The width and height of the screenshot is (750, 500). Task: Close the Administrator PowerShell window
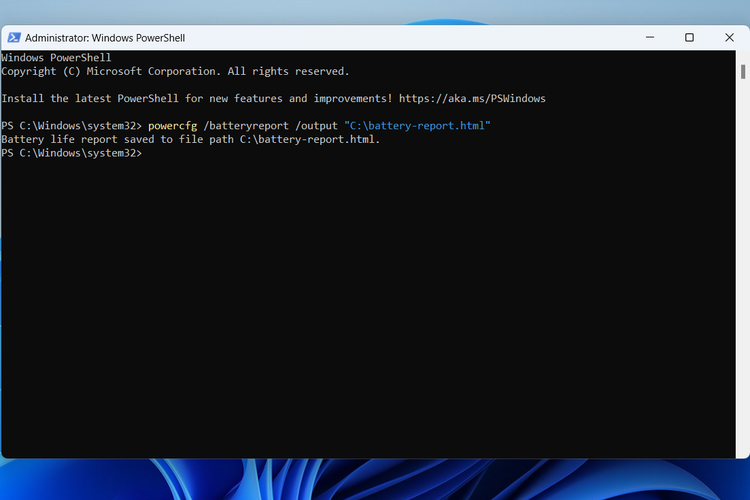click(x=729, y=37)
